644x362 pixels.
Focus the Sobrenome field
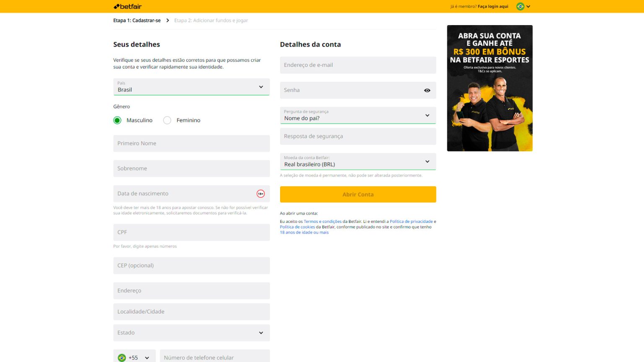tap(191, 168)
